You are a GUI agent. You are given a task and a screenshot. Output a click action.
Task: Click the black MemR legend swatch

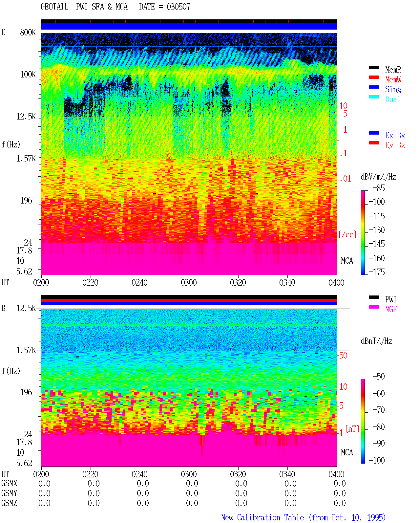tap(374, 67)
